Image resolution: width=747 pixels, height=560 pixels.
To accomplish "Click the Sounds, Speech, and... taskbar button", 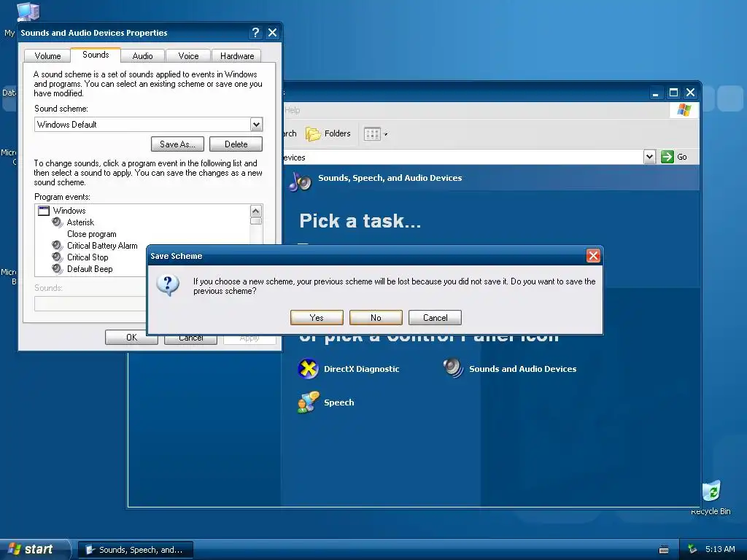I will pyautogui.click(x=135, y=550).
